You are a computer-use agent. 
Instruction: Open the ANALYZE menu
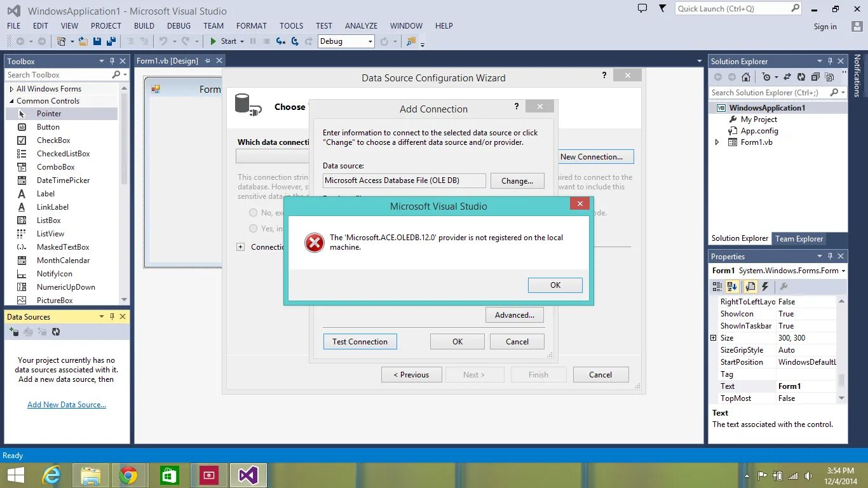click(361, 26)
